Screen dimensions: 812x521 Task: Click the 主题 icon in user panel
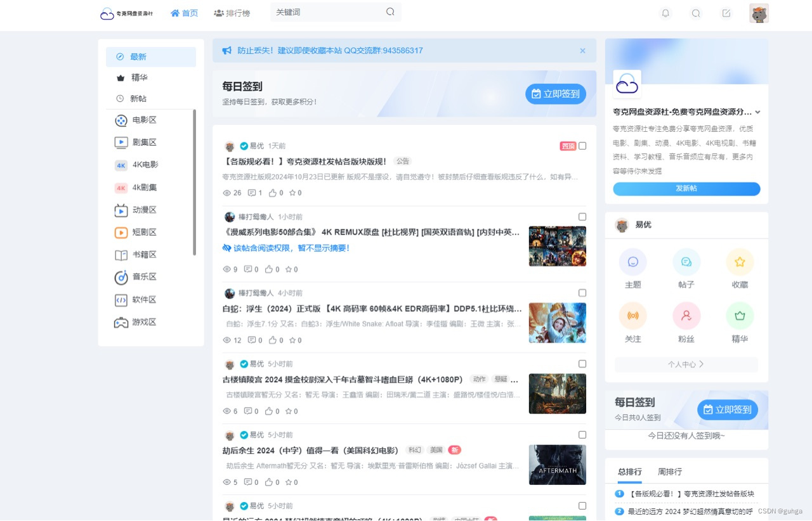click(x=632, y=262)
